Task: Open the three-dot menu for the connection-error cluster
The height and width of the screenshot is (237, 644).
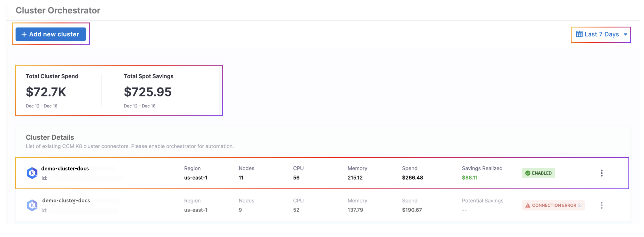Action: click(601, 205)
